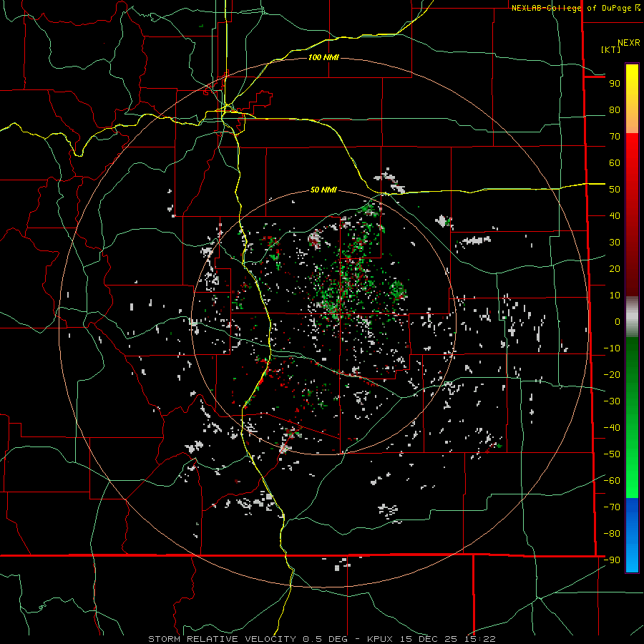Viewport: 644px width, 644px height.
Task: Select the positive 60 knot scale label
Action: [x=615, y=163]
